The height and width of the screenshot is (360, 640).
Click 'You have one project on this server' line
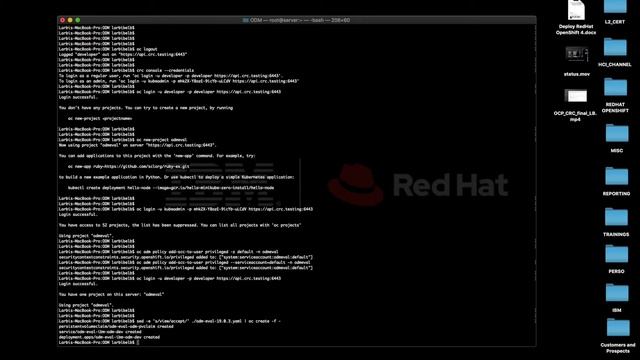tap(111, 294)
